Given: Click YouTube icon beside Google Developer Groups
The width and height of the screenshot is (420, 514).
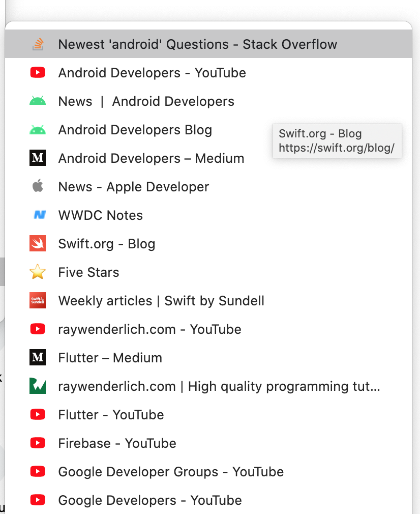Looking at the screenshot, I should click(x=38, y=471).
